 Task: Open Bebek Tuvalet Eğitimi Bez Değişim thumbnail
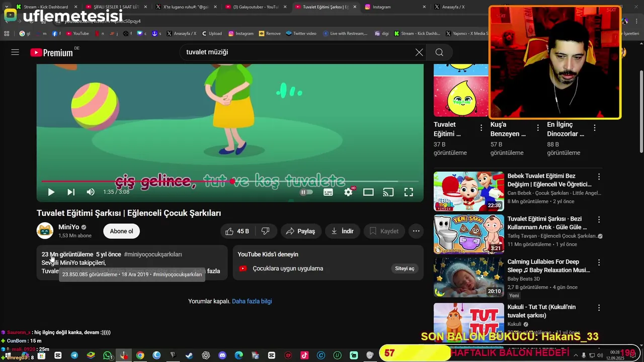point(469,191)
